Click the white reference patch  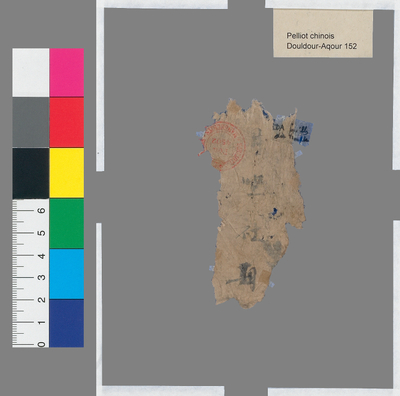pos(31,72)
